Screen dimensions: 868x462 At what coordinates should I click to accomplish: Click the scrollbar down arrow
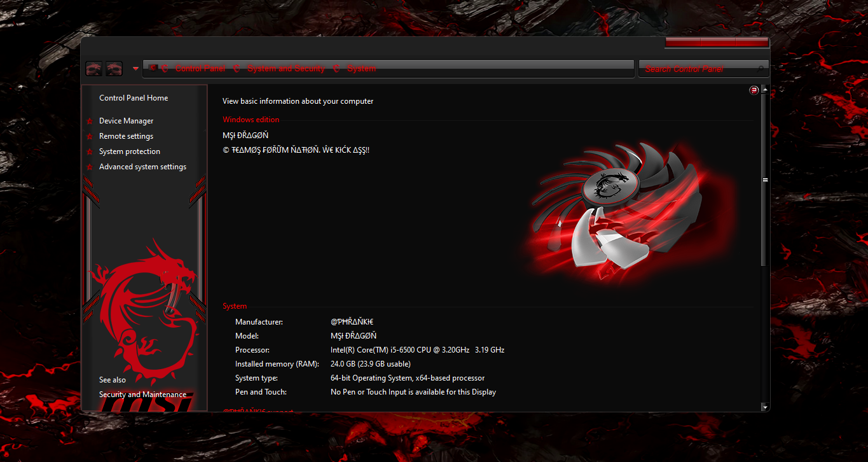point(765,407)
